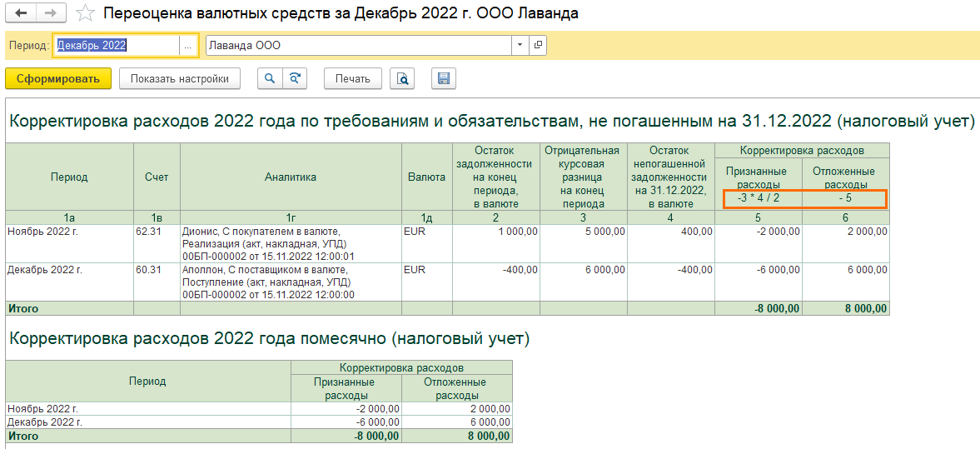Viewport: 980px width, 449px height.
Task: Click the Печать button
Action: tap(353, 79)
